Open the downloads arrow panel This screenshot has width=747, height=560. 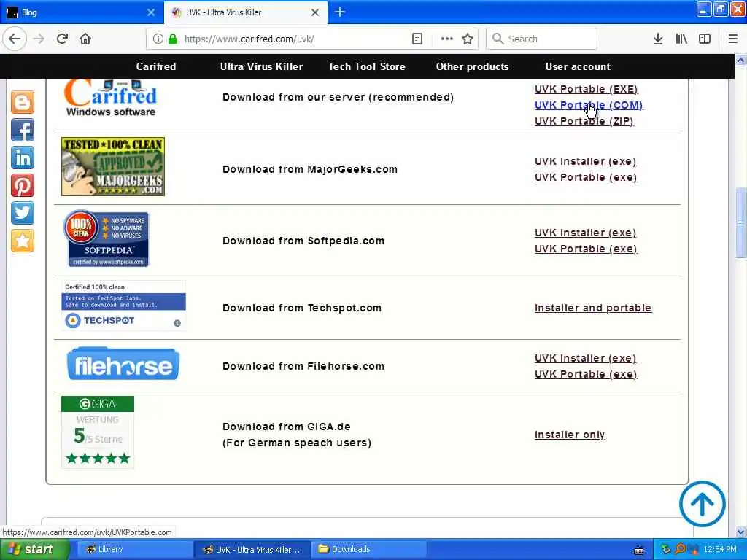tap(658, 39)
